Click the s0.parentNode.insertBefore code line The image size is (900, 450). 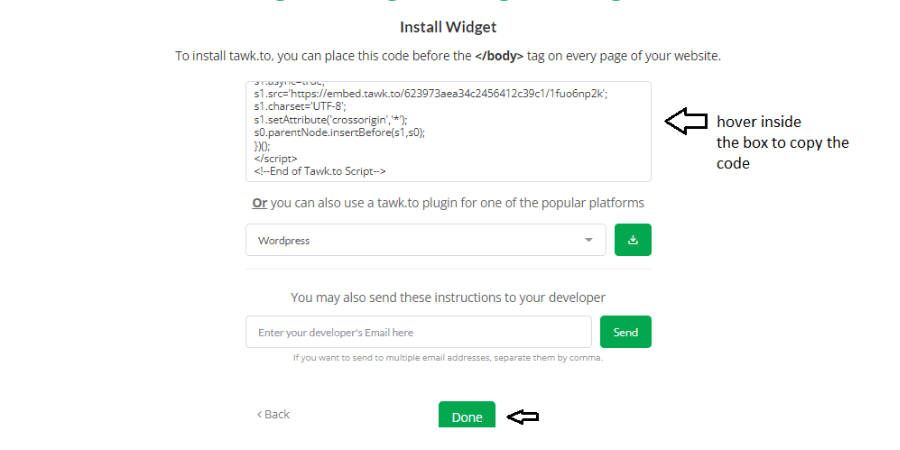[x=339, y=132]
